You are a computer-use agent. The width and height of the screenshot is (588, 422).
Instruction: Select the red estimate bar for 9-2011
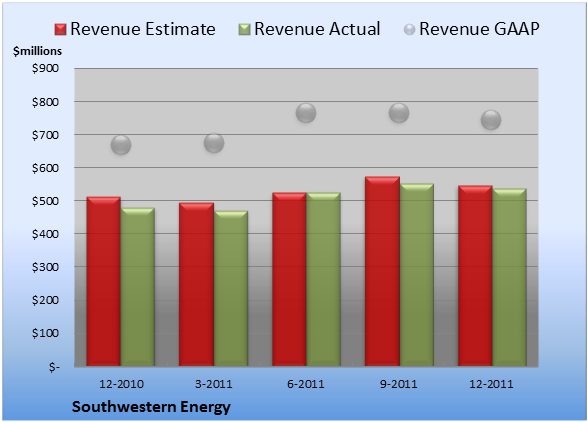(x=382, y=271)
